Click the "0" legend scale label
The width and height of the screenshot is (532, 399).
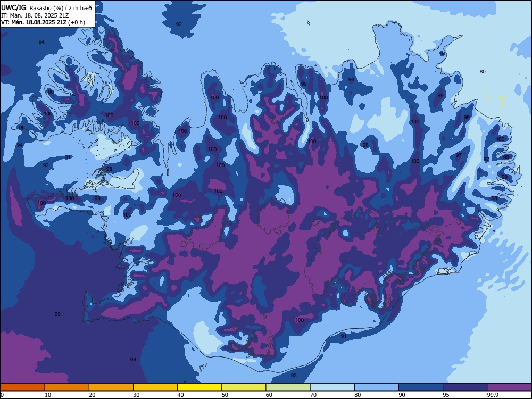tap(2, 395)
